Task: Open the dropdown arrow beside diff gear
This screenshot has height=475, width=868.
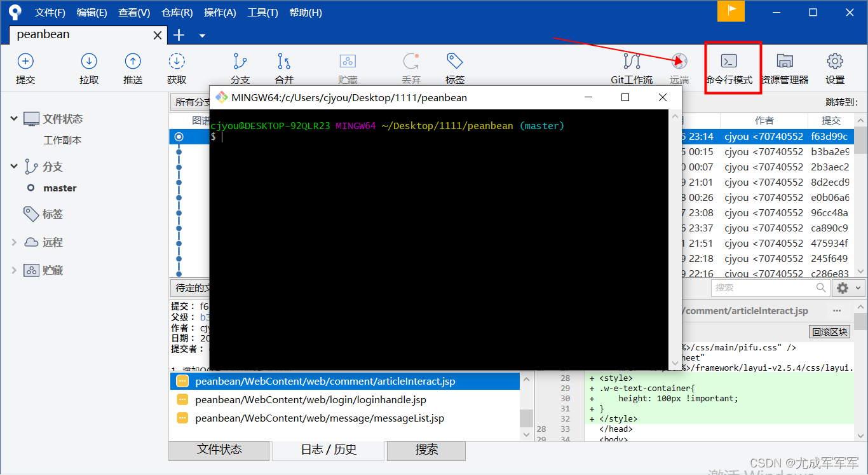Action: click(857, 288)
